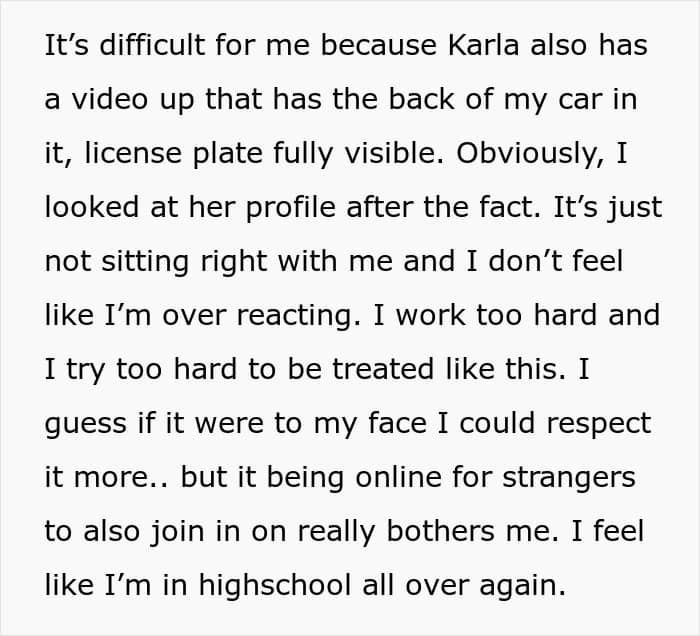Click the word "respect"
Image resolution: width=700 pixels, height=636 pixels.
(588, 423)
